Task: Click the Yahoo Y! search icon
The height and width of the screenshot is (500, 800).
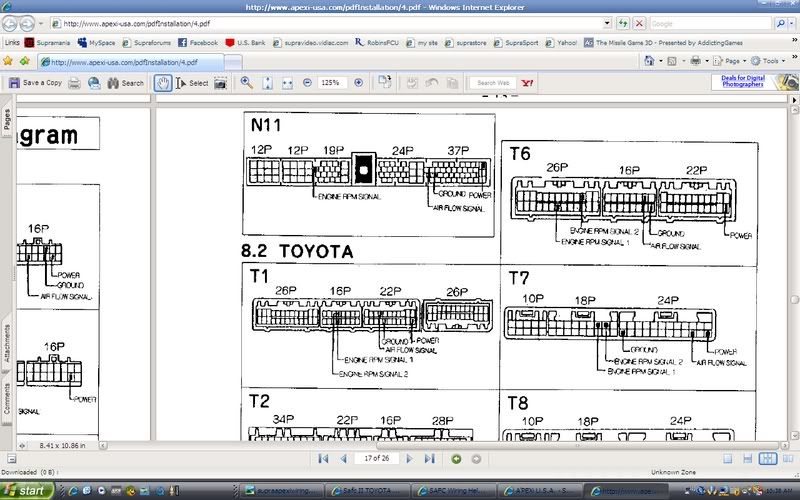Action: click(x=528, y=83)
